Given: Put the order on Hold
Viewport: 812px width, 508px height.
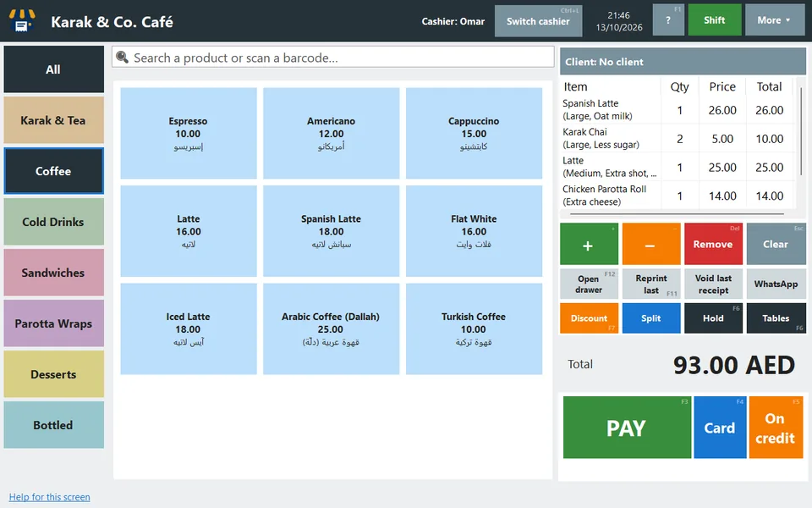Looking at the screenshot, I should (713, 318).
